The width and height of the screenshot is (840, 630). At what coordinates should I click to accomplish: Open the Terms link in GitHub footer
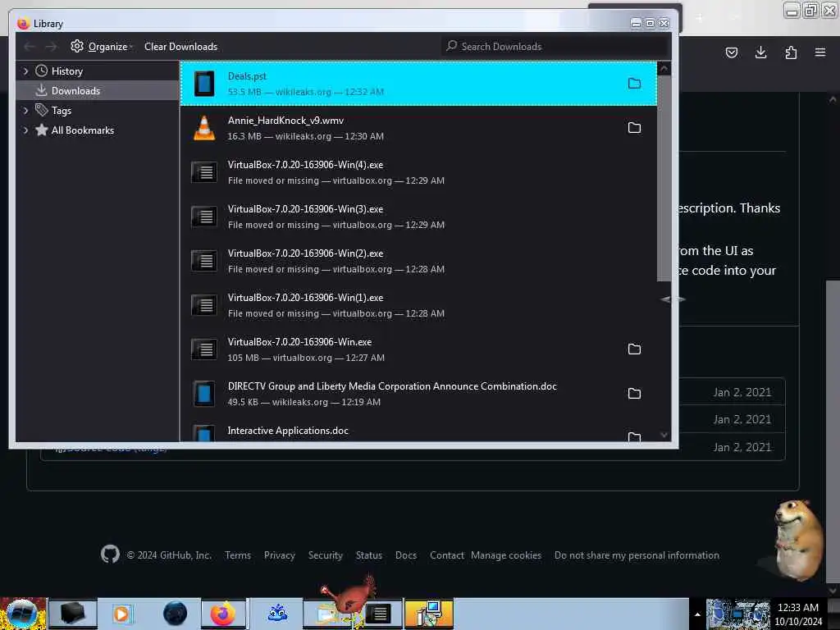coord(238,555)
